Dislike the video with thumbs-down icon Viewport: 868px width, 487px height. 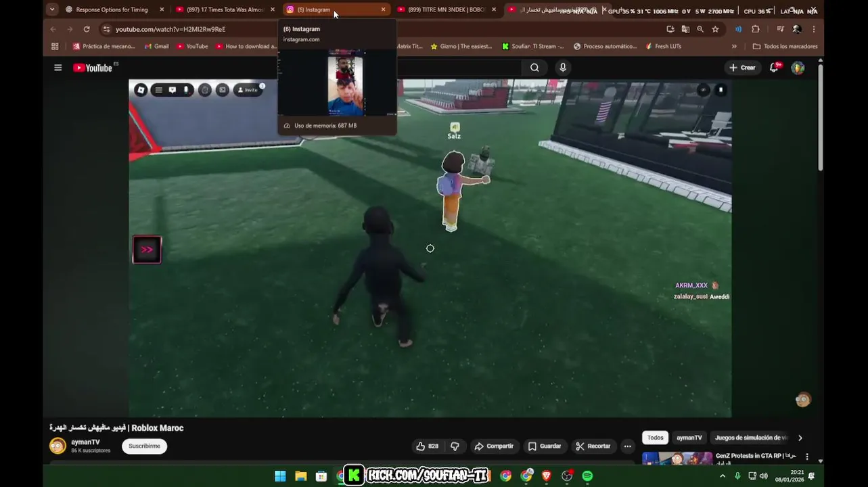click(455, 446)
